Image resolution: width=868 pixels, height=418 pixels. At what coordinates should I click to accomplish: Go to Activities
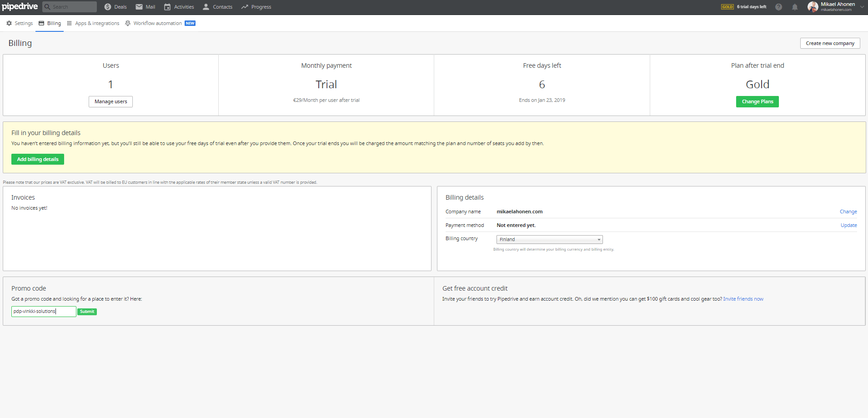179,7
